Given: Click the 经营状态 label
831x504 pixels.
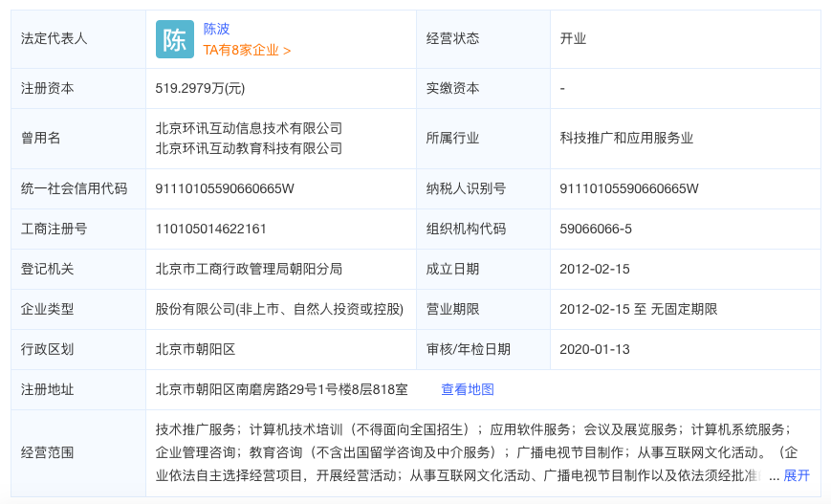Looking at the screenshot, I should click(x=452, y=38).
